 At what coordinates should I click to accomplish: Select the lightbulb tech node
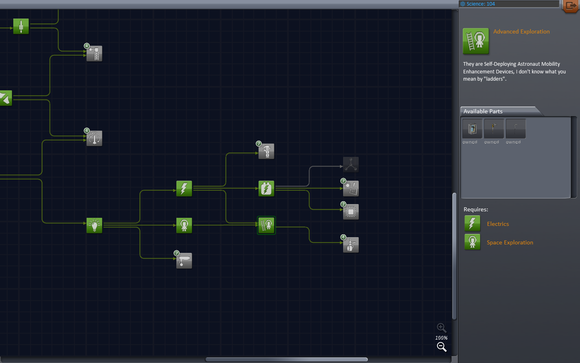click(x=94, y=225)
